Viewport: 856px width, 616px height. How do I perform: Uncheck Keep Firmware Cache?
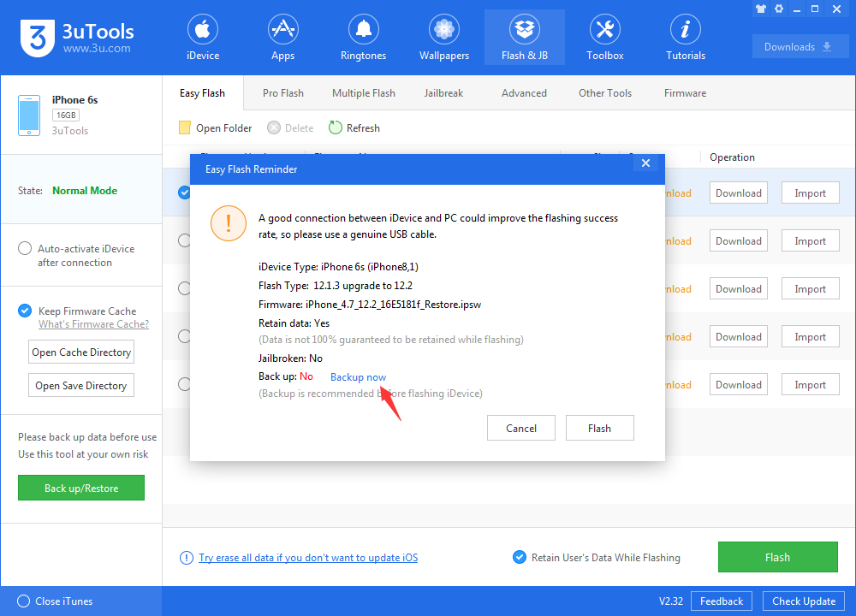25,311
